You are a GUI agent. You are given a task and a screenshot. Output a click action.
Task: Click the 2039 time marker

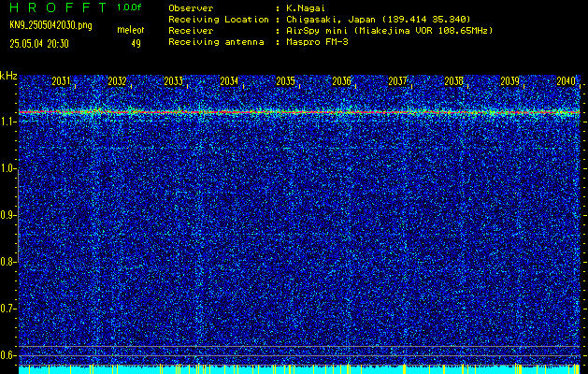point(510,81)
